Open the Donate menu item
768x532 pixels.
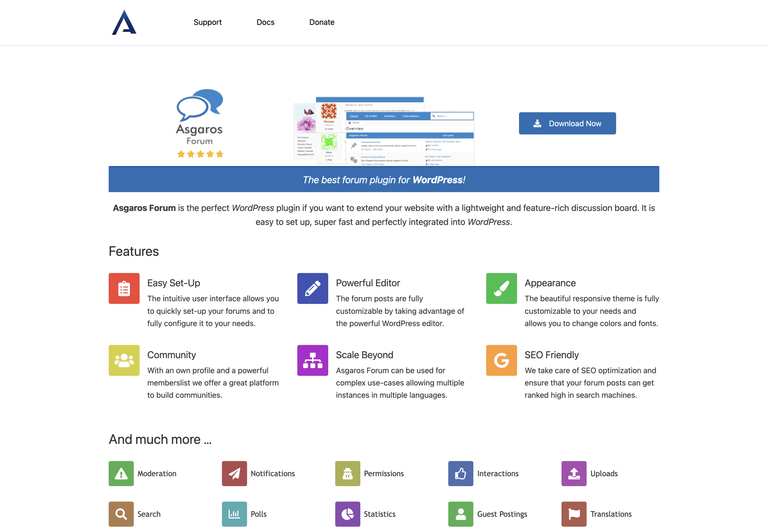click(322, 22)
